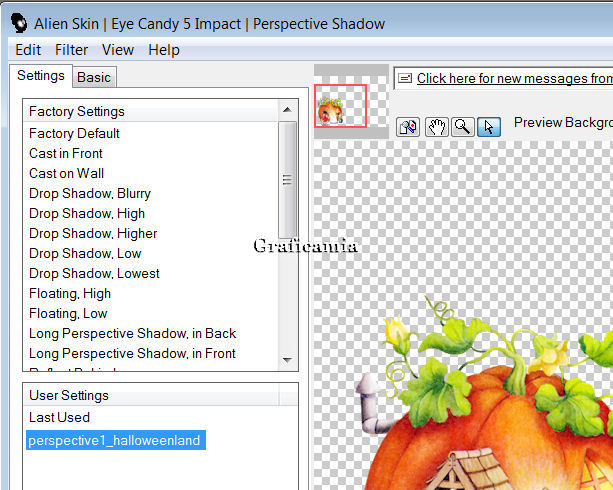Viewport: 613px width, 490px height.
Task: Switch to the Settings tab
Action: [x=41, y=76]
